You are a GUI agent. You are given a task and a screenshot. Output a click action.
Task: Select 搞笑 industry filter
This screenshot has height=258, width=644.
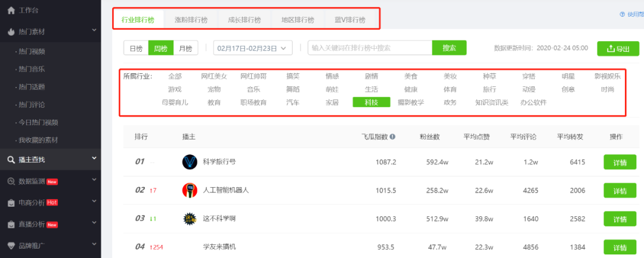coord(293,76)
